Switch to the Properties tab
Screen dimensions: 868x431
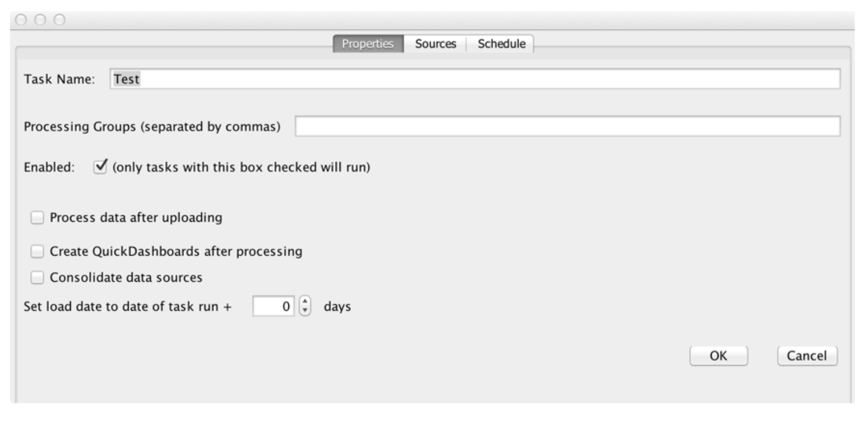click(368, 44)
